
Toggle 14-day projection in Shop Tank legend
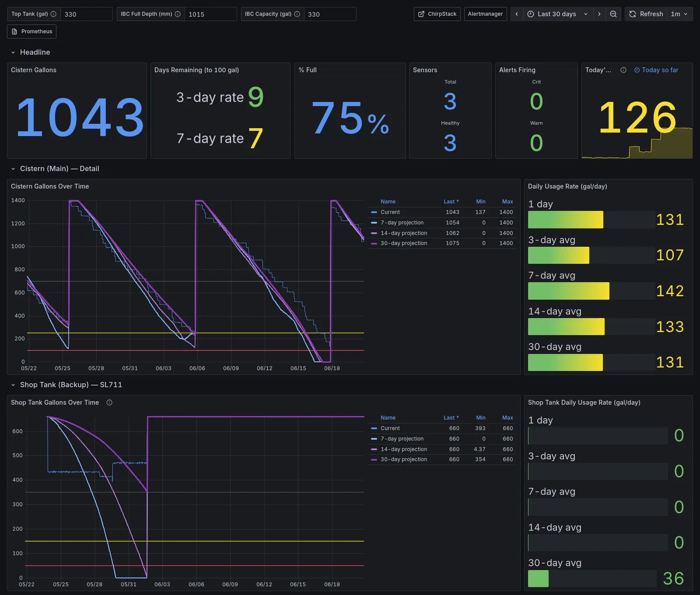click(x=404, y=449)
